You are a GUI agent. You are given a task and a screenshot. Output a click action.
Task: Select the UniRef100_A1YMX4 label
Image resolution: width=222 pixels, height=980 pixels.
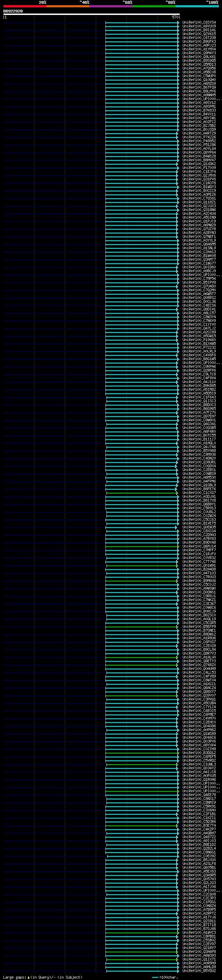pos(199,49)
